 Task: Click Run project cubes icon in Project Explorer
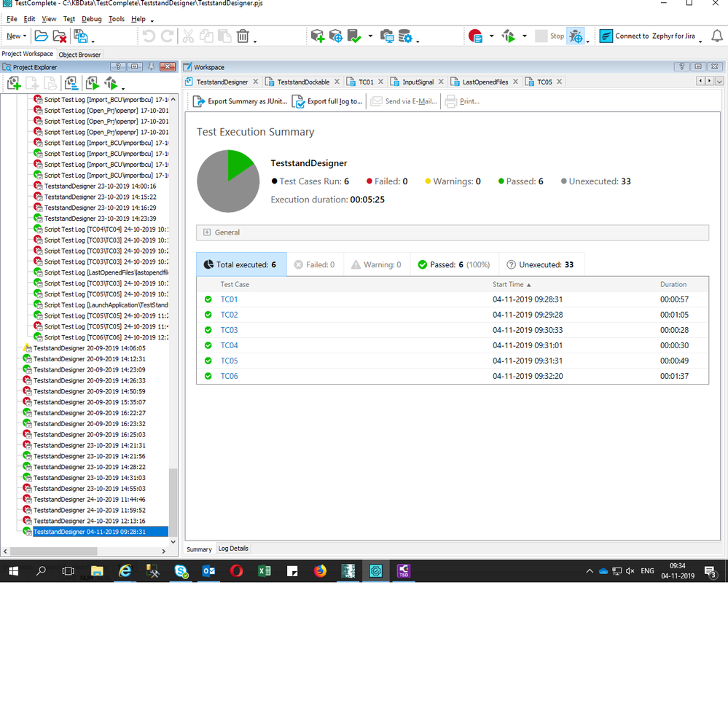[x=111, y=84]
